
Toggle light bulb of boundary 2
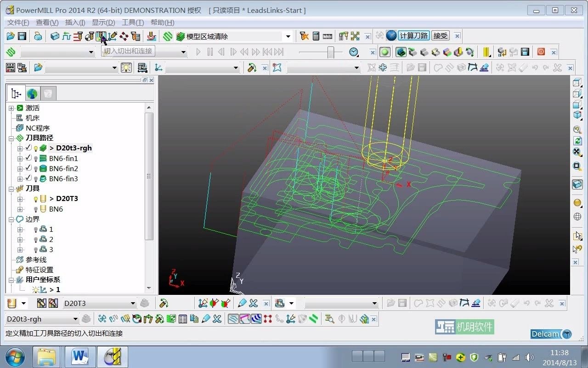point(36,240)
